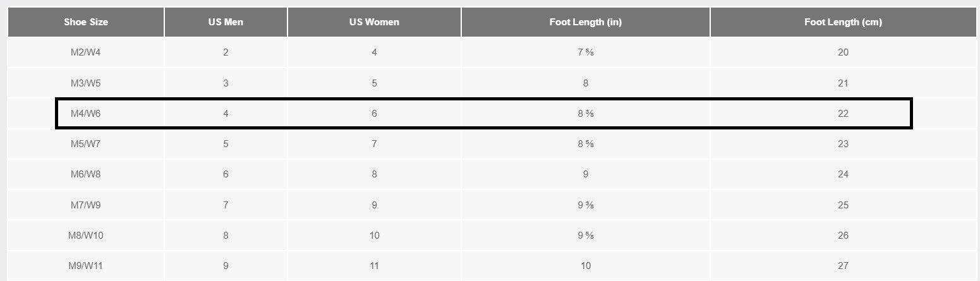Select the US Women column header
The image size is (980, 281).
tap(374, 22)
